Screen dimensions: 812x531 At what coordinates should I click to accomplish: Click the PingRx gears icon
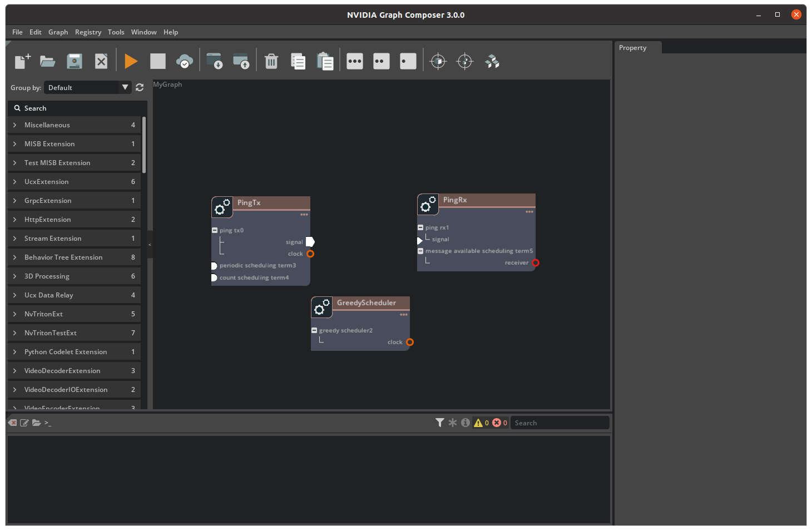pos(428,204)
